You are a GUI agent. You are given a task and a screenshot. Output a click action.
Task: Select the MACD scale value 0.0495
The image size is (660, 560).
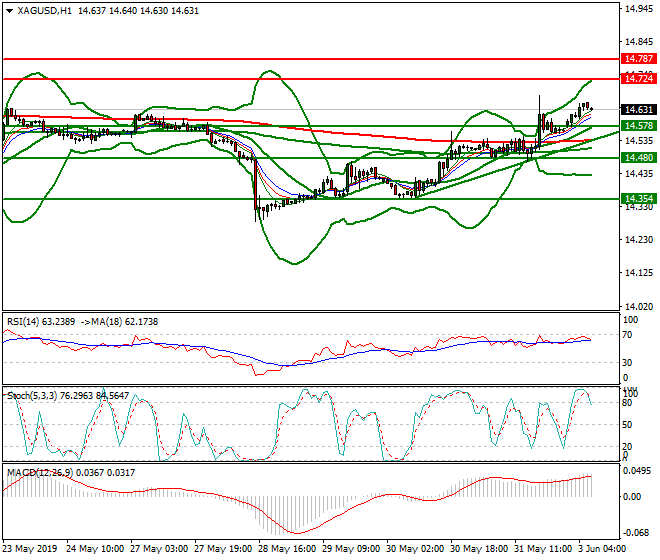pyautogui.click(x=636, y=471)
